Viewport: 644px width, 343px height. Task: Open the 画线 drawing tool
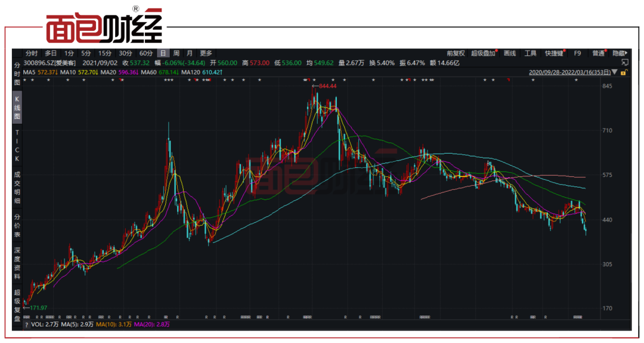tap(509, 53)
